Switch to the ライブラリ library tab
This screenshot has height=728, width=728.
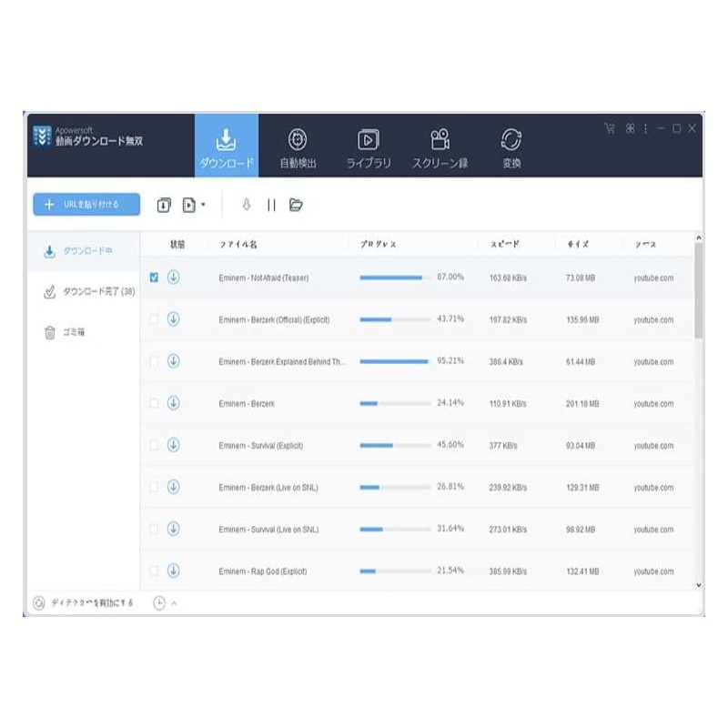pos(369,147)
